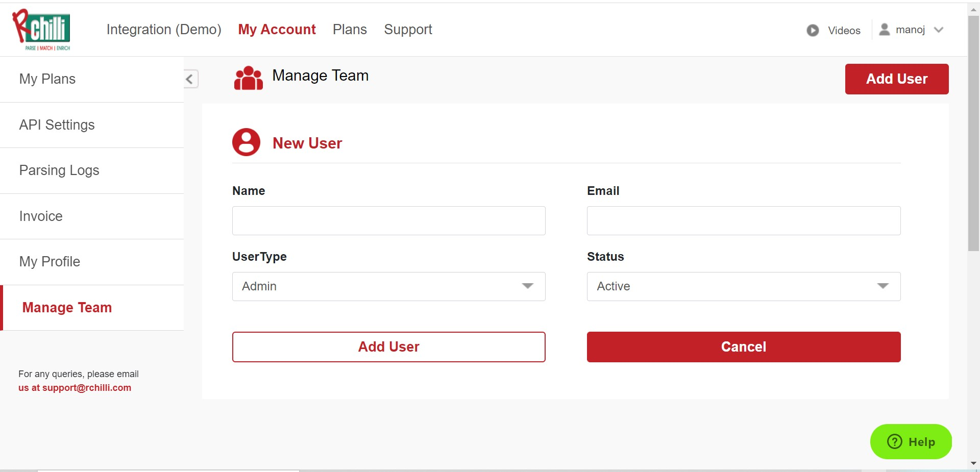Open the green Help widget
Viewport: 980px width, 472px height.
[911, 441]
